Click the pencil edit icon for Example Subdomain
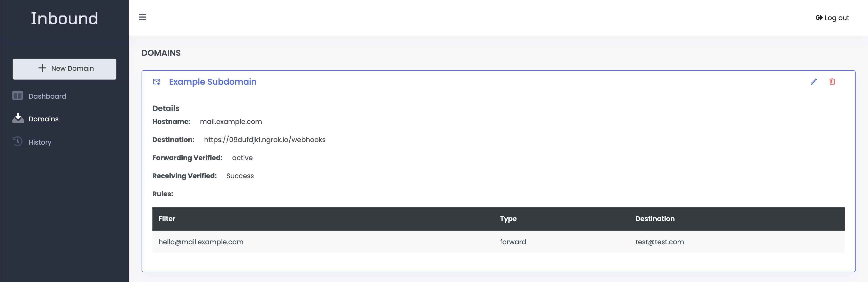The width and height of the screenshot is (868, 282). click(813, 82)
